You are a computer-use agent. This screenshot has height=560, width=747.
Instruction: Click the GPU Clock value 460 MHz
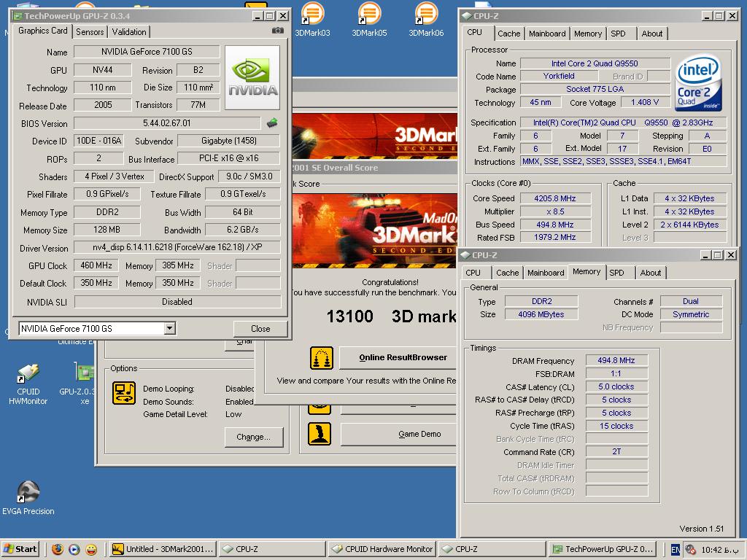[96, 265]
